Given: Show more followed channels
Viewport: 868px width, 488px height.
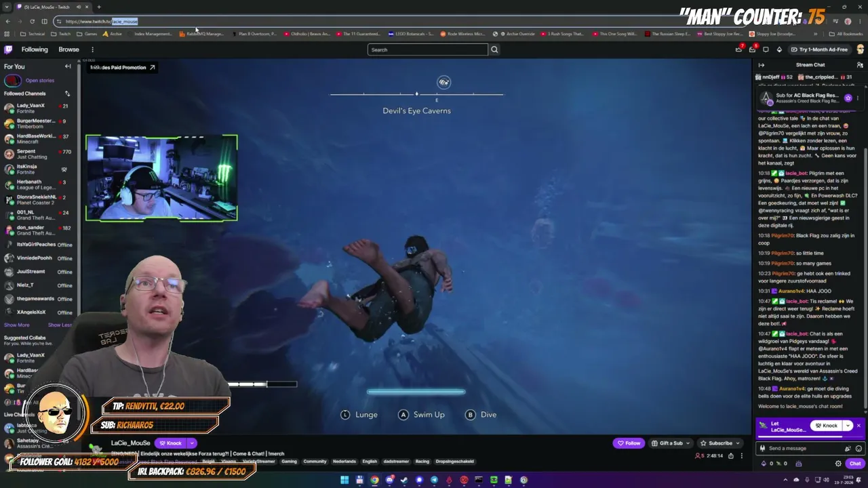Looking at the screenshot, I should pos(17,325).
